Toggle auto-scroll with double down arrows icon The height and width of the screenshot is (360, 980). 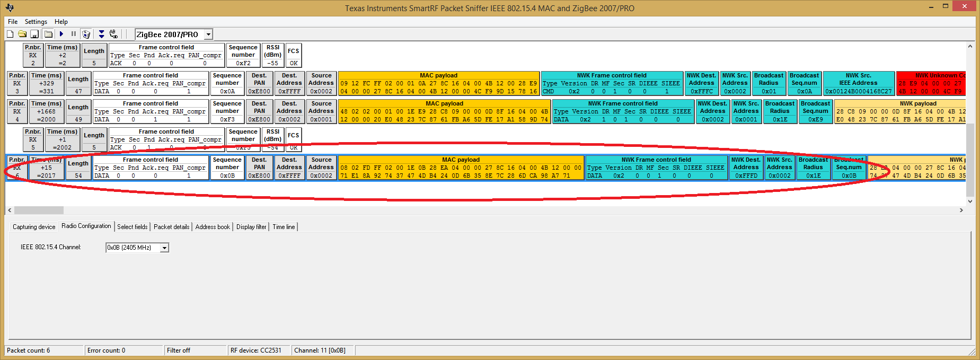pos(101,34)
